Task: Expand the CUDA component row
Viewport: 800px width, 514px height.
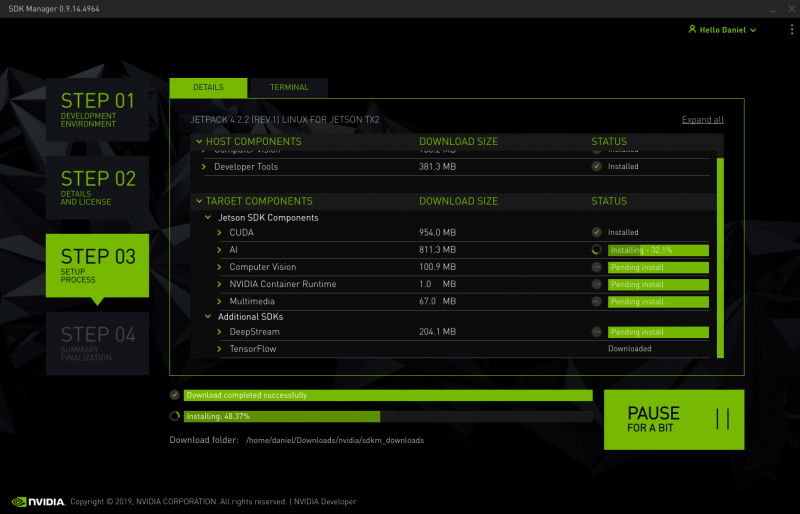Action: pyautogui.click(x=220, y=233)
